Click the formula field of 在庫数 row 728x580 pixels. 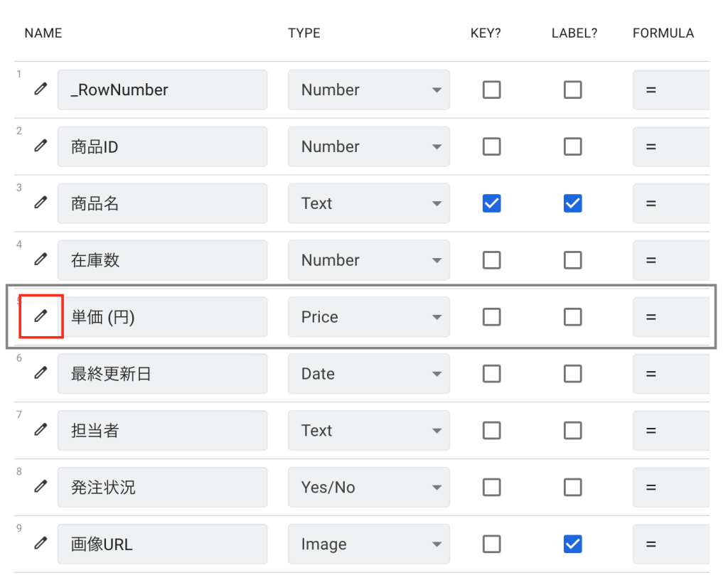coord(670,260)
